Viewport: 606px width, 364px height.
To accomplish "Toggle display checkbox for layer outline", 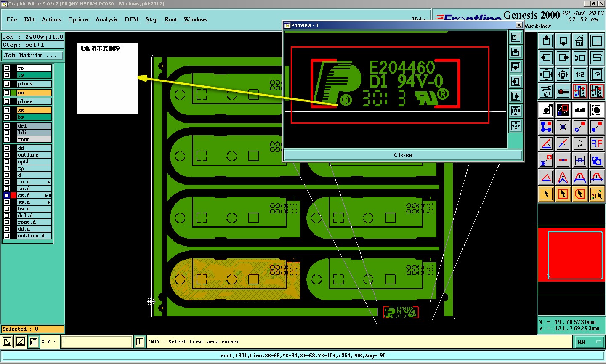I will pyautogui.click(x=7, y=155).
